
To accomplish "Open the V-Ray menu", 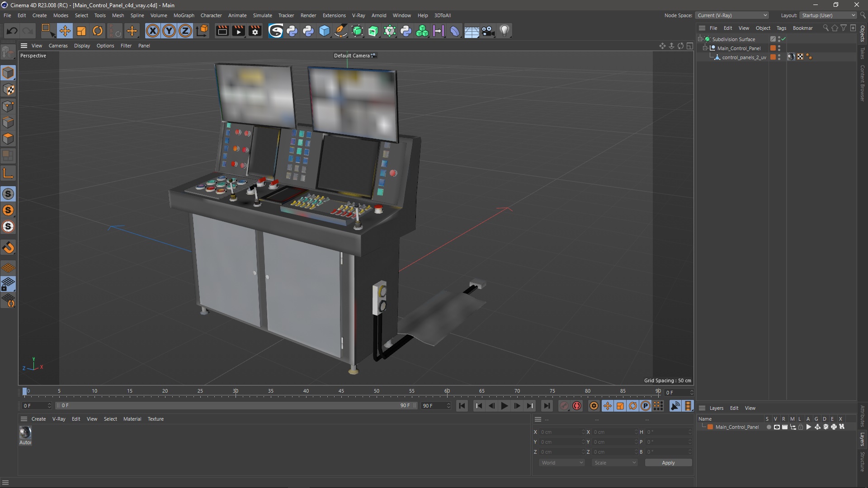I will pyautogui.click(x=359, y=15).
